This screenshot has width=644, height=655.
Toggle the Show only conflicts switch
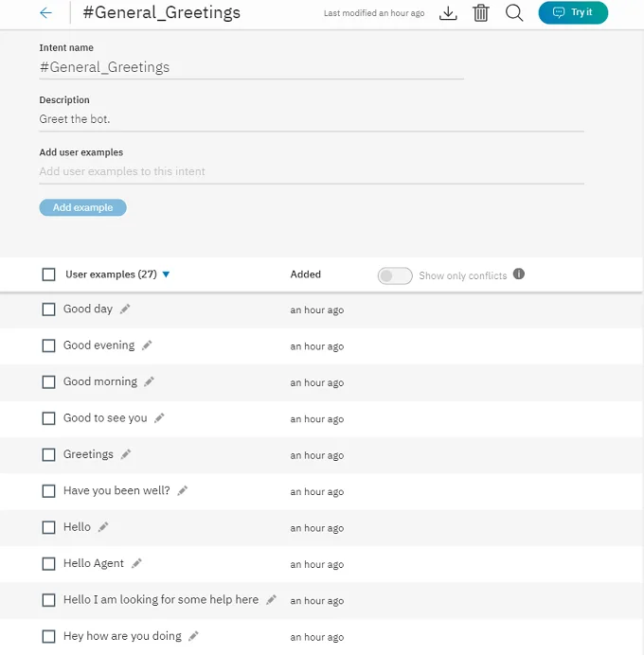[395, 275]
